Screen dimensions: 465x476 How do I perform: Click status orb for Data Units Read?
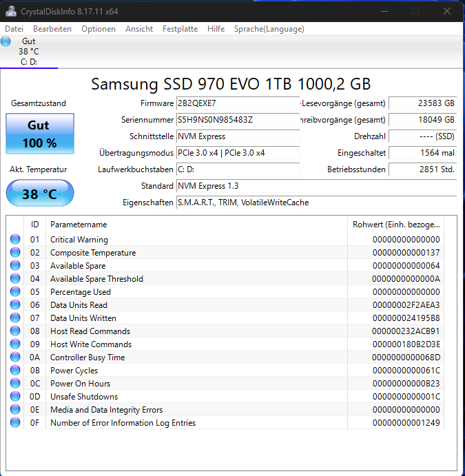coord(15,304)
